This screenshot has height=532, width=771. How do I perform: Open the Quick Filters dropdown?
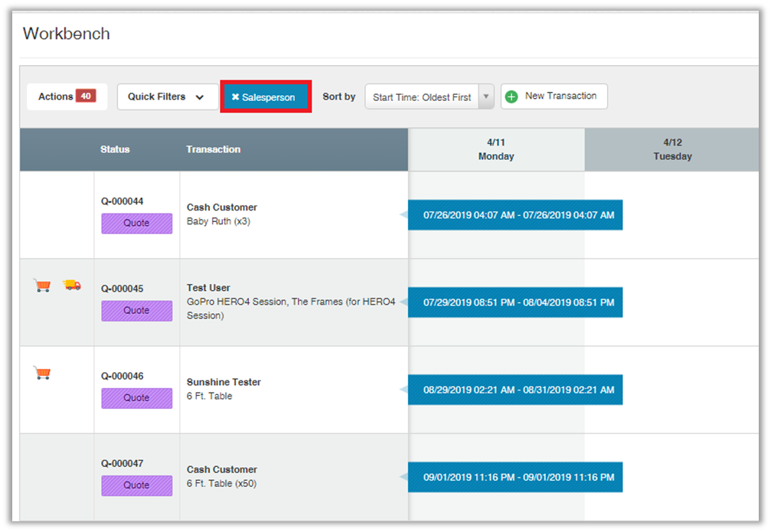click(x=167, y=97)
